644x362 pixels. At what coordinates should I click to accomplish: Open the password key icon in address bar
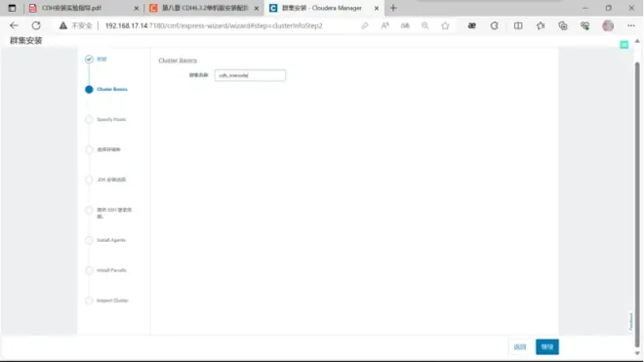(x=365, y=25)
